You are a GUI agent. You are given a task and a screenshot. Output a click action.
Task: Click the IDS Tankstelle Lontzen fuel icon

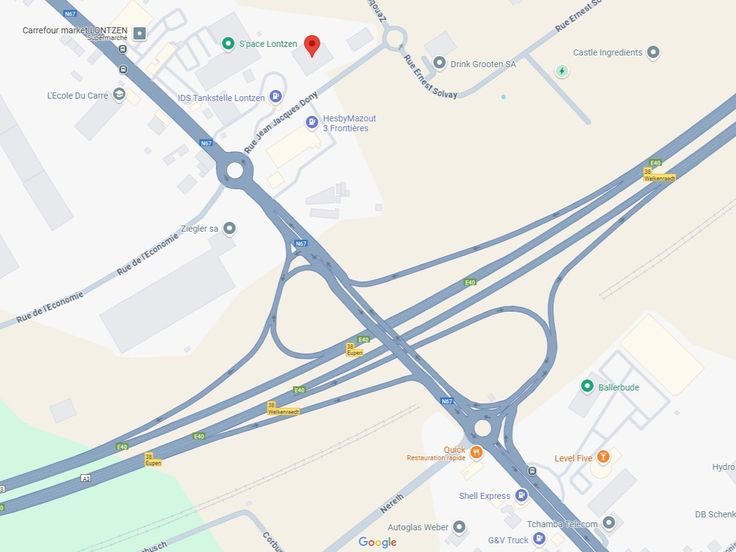click(x=276, y=97)
